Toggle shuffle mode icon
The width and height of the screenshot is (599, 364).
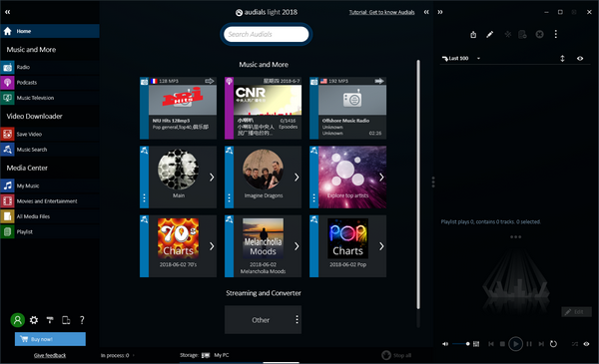(x=575, y=344)
